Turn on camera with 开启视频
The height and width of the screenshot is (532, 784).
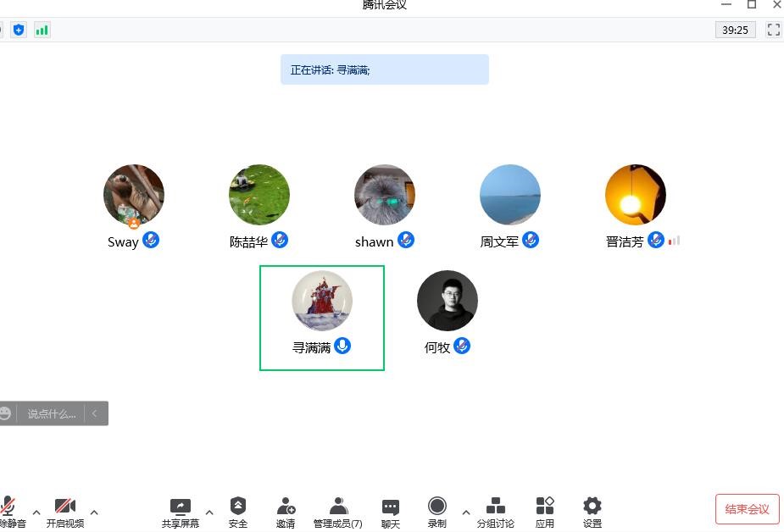(x=65, y=513)
